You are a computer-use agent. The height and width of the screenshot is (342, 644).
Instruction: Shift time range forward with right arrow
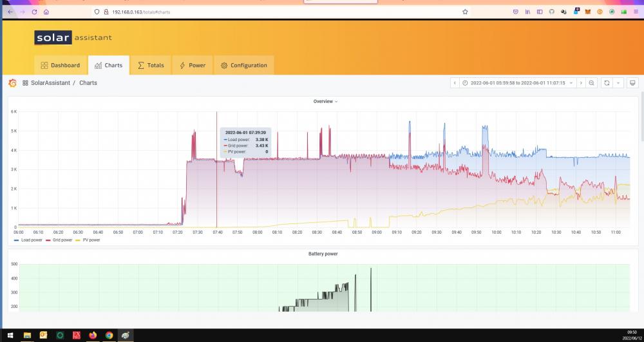tap(581, 83)
